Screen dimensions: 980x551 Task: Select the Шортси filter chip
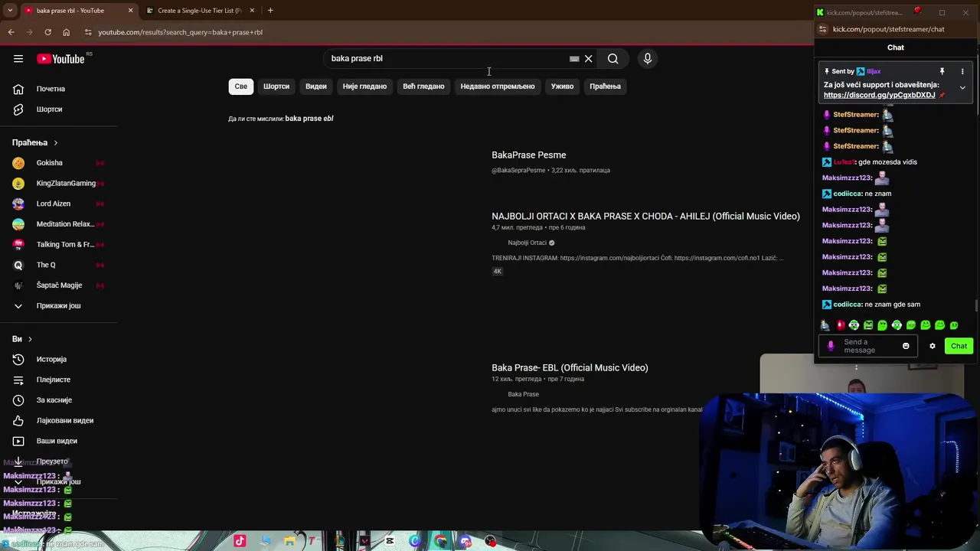276,86
